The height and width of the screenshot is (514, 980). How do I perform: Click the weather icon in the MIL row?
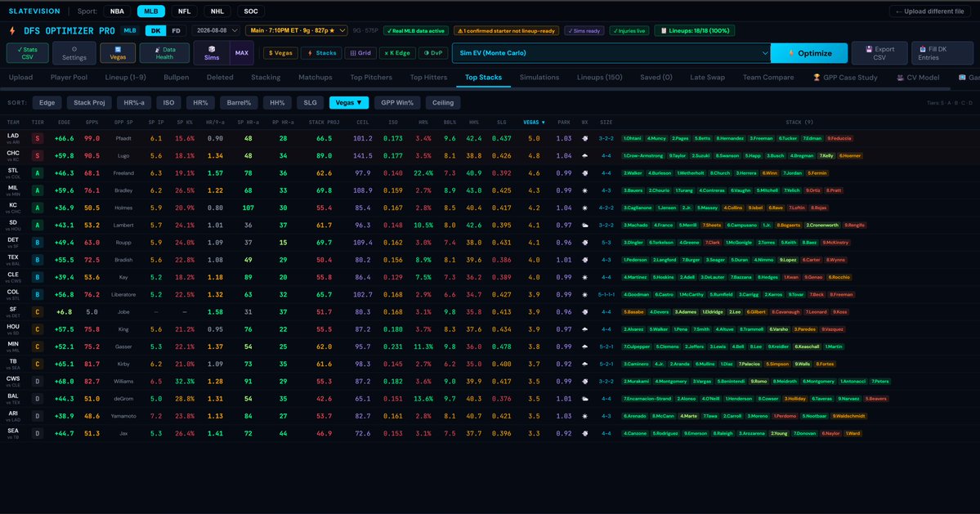[x=585, y=190]
